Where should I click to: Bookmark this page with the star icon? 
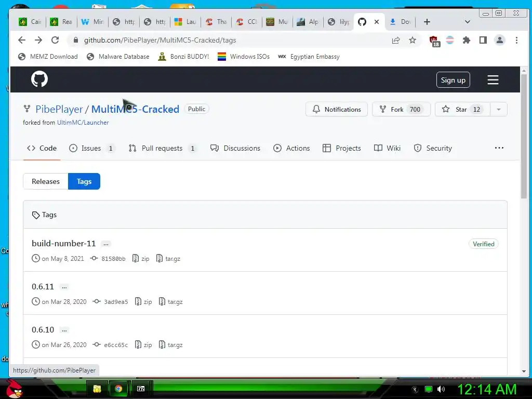(412, 41)
